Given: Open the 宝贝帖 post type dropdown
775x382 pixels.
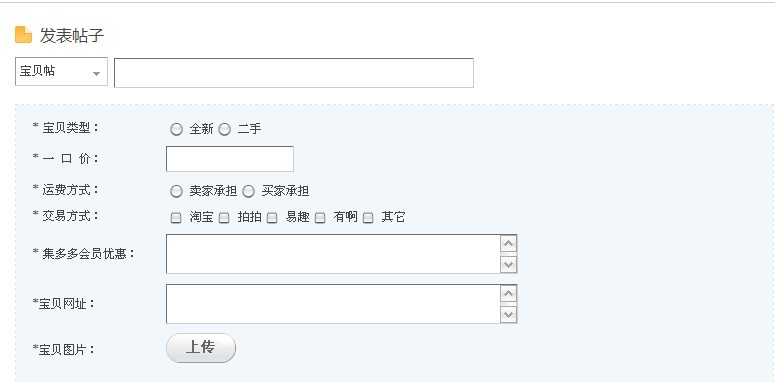Looking at the screenshot, I should pyautogui.click(x=61, y=72).
